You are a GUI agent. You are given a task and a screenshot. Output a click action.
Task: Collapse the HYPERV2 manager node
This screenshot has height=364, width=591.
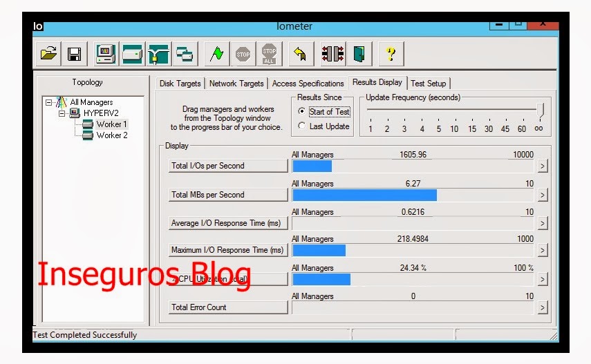click(62, 113)
